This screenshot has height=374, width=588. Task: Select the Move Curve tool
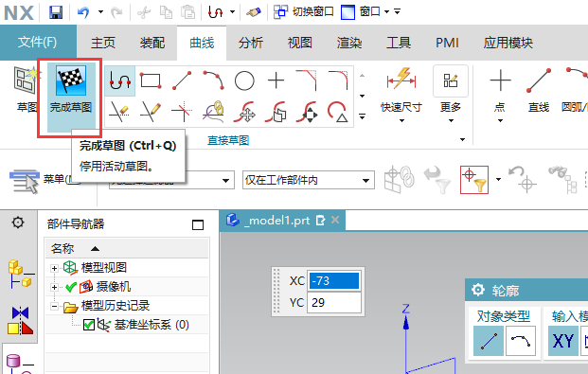point(244,112)
